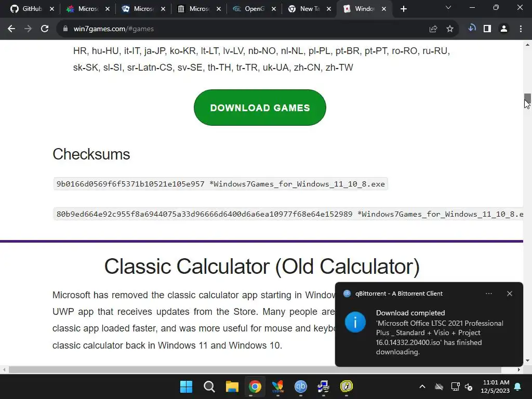Close the OpenGL tab
Viewport: 532px width, 399px height.
pyautogui.click(x=274, y=9)
